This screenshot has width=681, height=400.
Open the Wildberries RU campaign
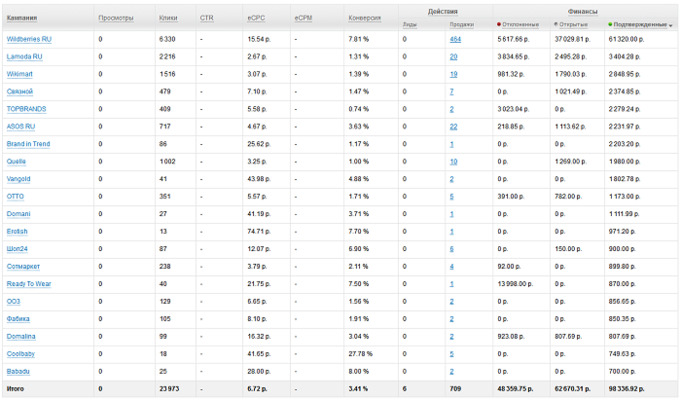(x=29, y=39)
